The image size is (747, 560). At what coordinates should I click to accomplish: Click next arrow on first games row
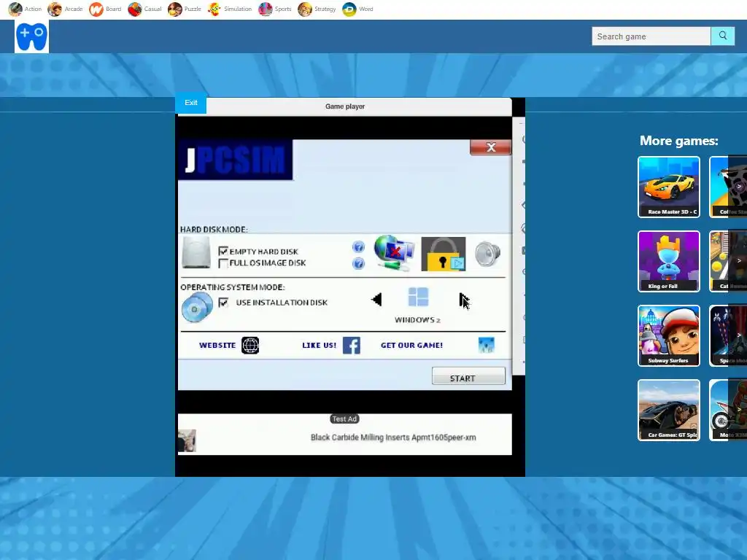739,187
